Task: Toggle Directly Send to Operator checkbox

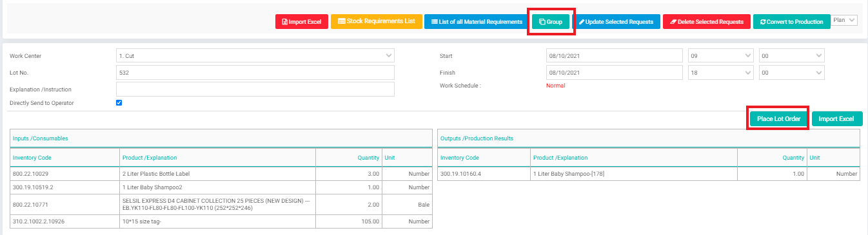Action: (119, 102)
